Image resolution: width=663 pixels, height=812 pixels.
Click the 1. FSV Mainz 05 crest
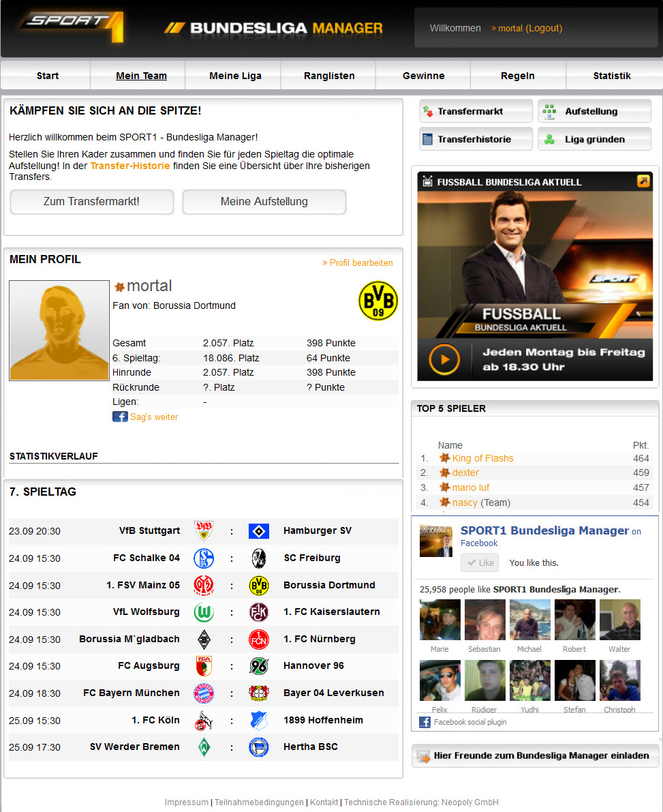[x=204, y=585]
